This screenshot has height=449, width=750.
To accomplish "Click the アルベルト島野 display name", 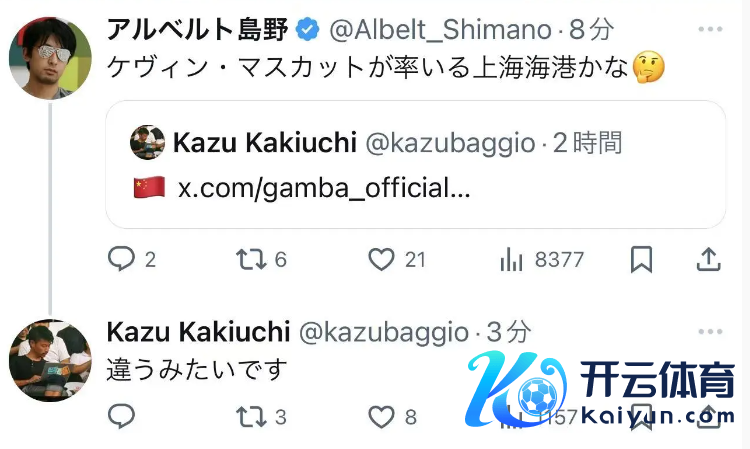I will pos(198,29).
